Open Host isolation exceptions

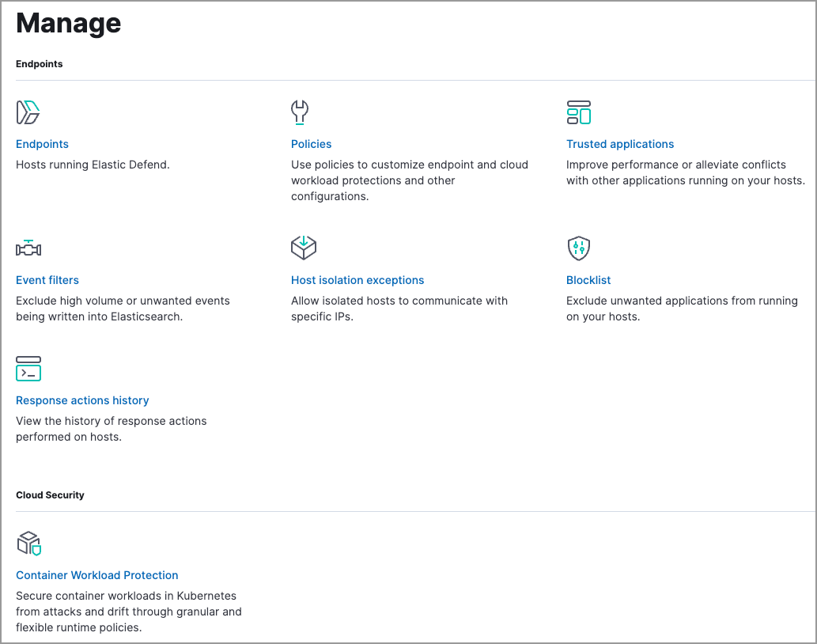(357, 280)
